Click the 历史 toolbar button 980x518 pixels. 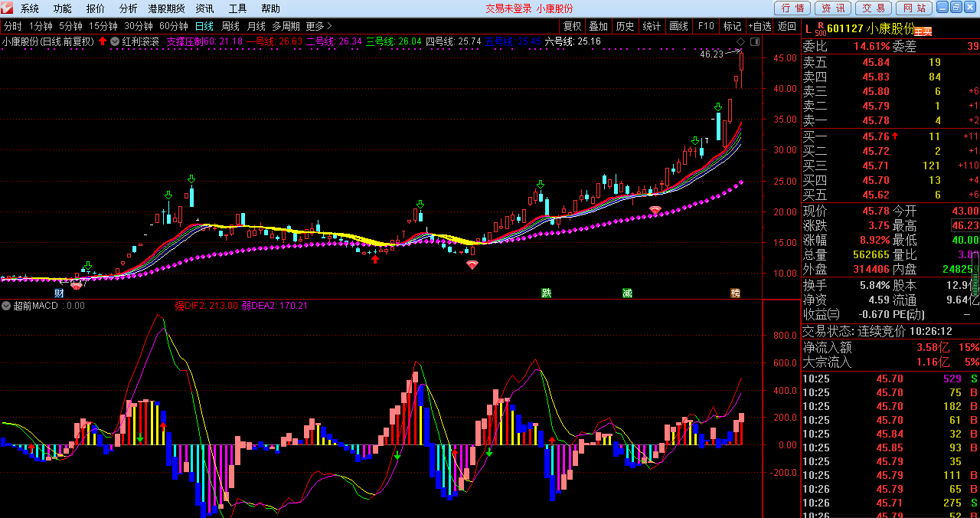click(x=625, y=26)
